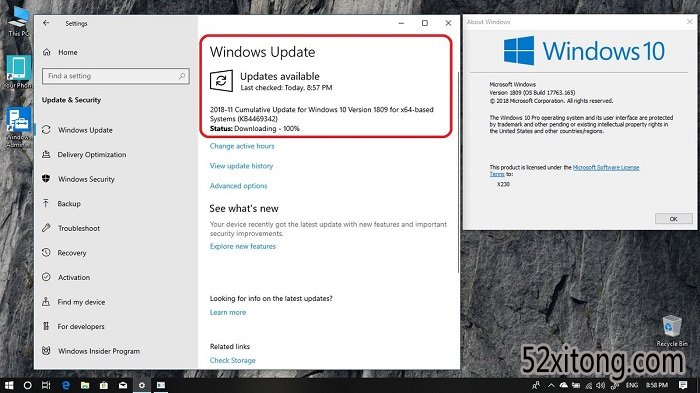Click the Status: Downloading - 100% text
The image size is (700, 393).
pos(254,129)
